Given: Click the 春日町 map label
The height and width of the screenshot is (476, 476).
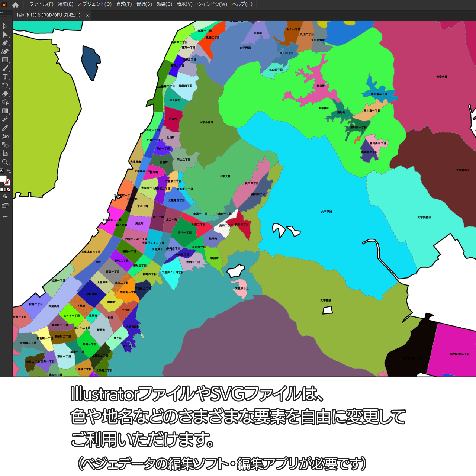Looking at the screenshot, I should pos(321,86).
